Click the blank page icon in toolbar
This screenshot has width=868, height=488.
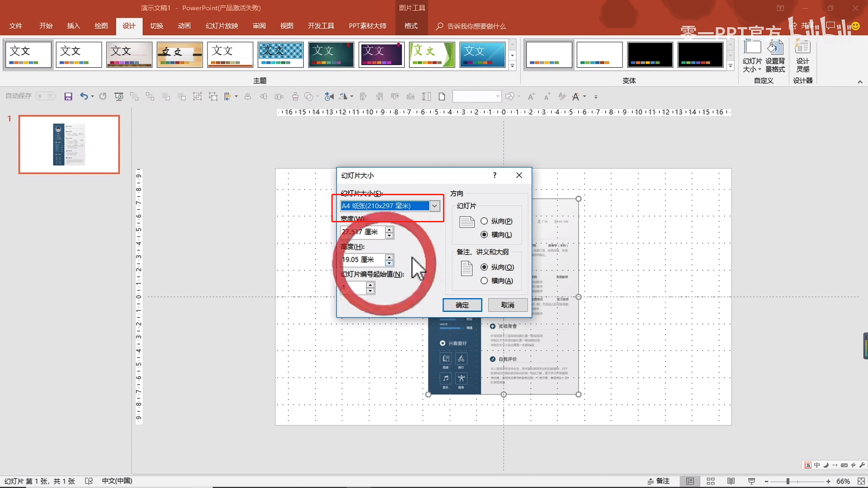click(442, 96)
